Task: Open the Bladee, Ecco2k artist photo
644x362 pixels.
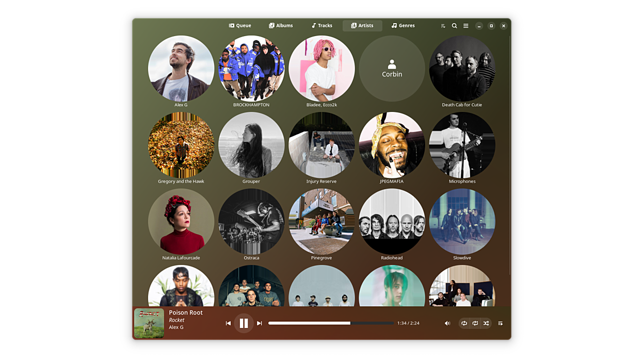Action: tap(321, 69)
